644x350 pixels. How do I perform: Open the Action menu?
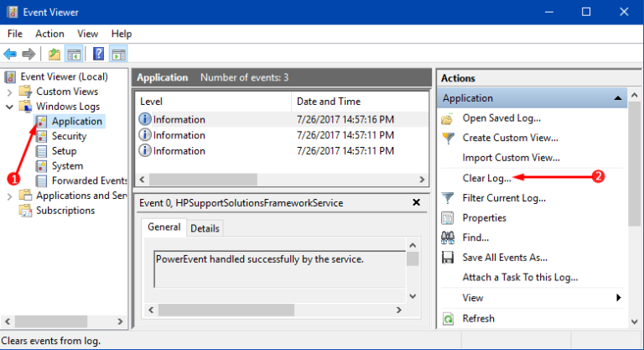click(49, 34)
